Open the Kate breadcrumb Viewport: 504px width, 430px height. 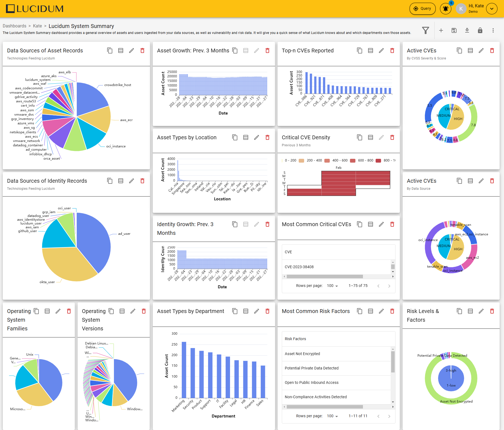coord(37,26)
